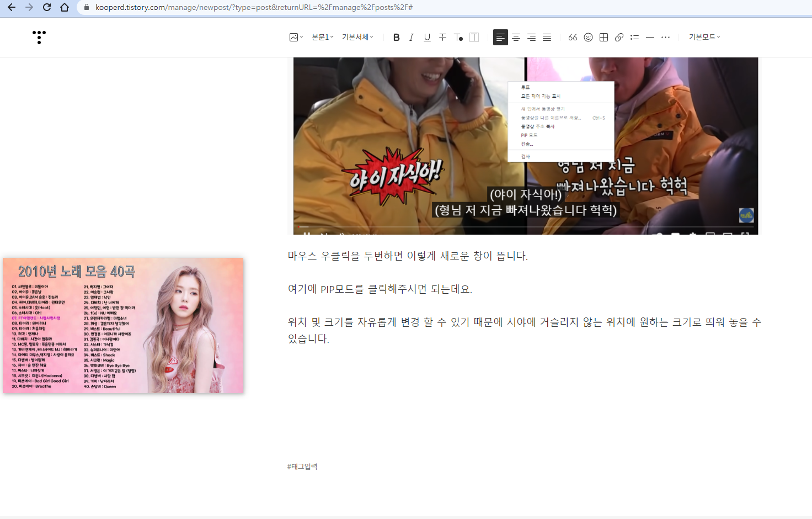The width and height of the screenshot is (812, 519).
Task: Click the #태그입력 tag input field
Action: 302,467
